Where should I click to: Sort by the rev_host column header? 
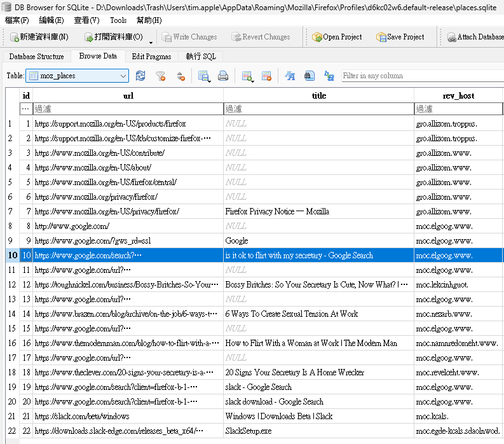point(458,95)
